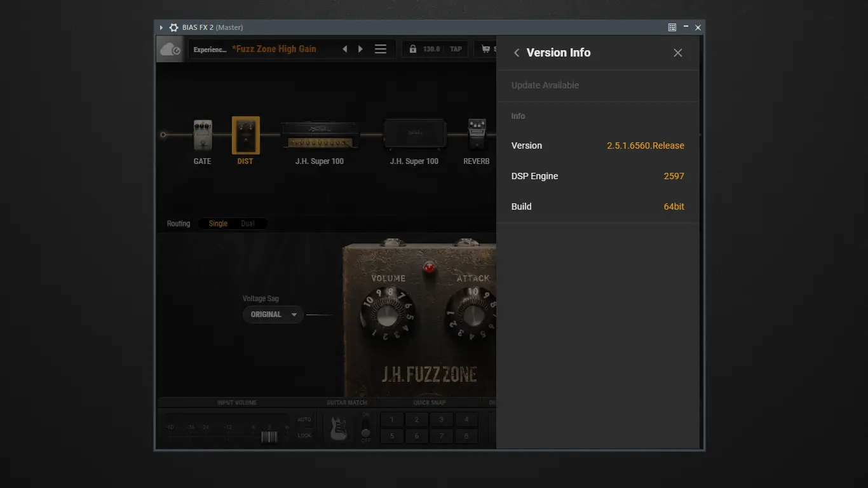868x488 pixels.
Task: Choose Single routing mode
Action: coord(218,224)
